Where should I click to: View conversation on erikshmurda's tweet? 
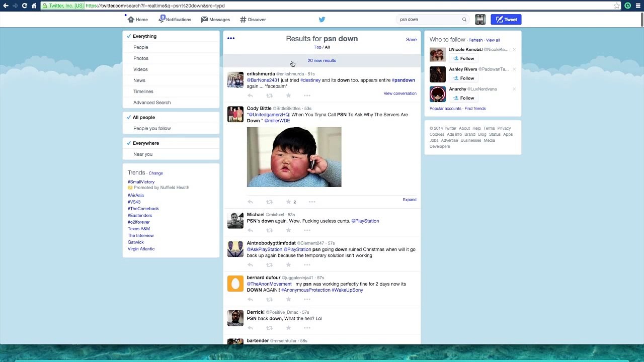pos(400,94)
